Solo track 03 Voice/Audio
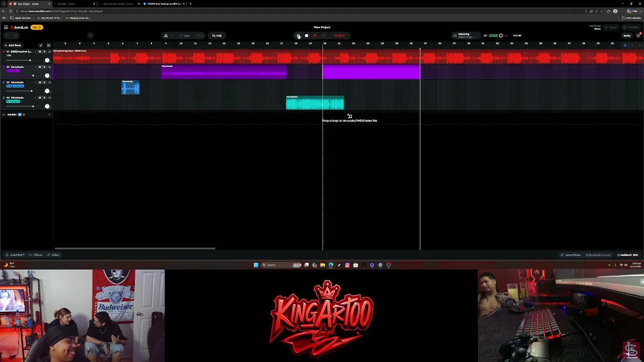The image size is (644, 362). [44, 82]
